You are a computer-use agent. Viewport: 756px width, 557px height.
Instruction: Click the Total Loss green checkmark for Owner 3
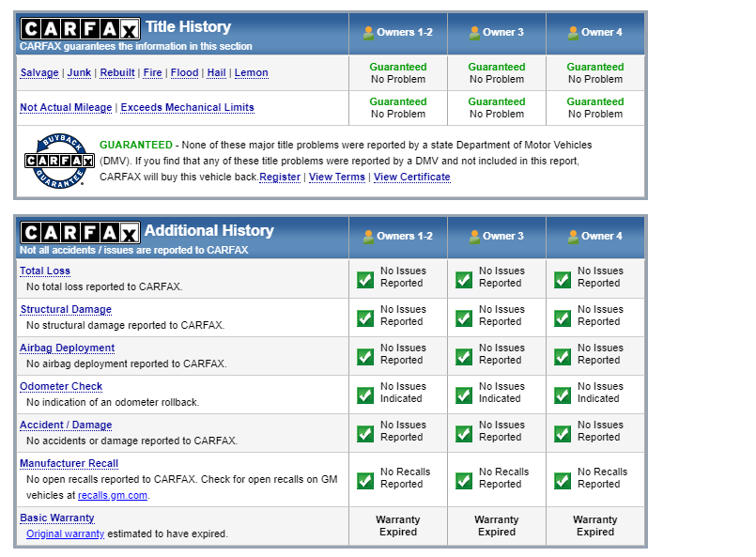coord(464,280)
